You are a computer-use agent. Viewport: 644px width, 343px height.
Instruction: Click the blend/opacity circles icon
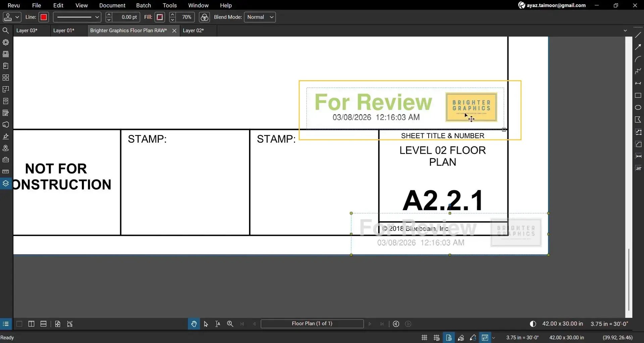point(204,17)
